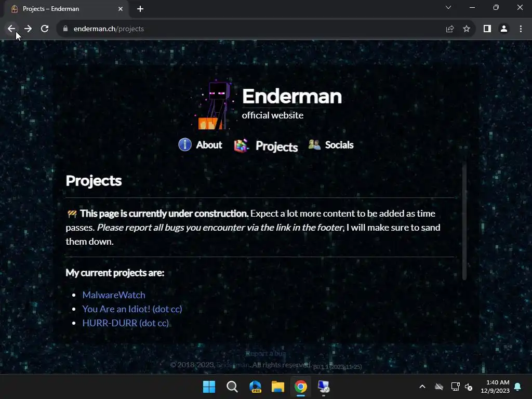Open the Socials navigation link

click(x=339, y=145)
